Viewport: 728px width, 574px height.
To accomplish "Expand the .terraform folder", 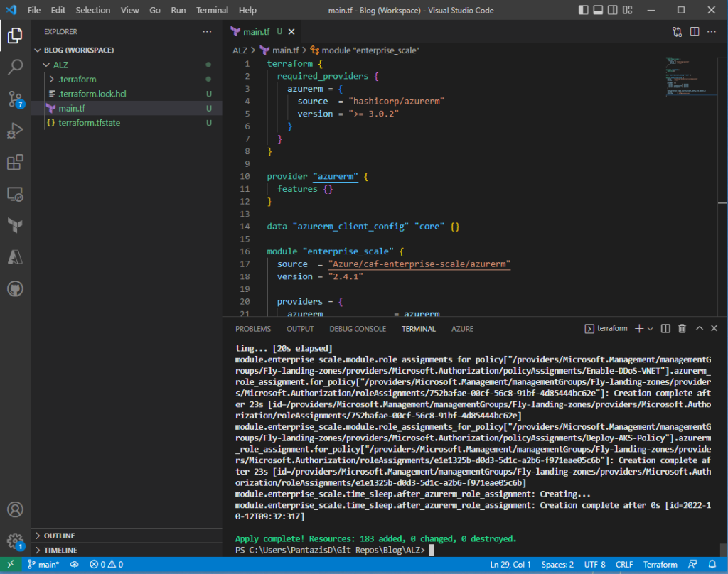I will click(x=77, y=79).
